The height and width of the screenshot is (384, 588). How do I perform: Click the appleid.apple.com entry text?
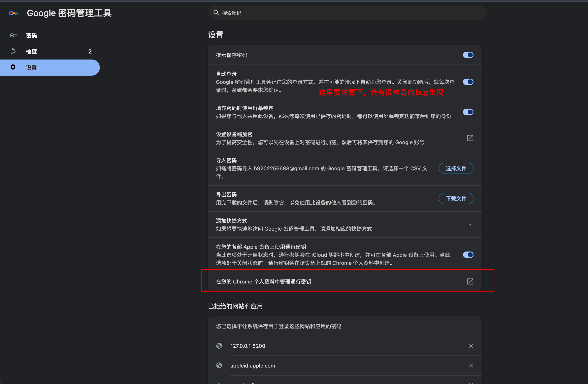pyautogui.click(x=253, y=366)
